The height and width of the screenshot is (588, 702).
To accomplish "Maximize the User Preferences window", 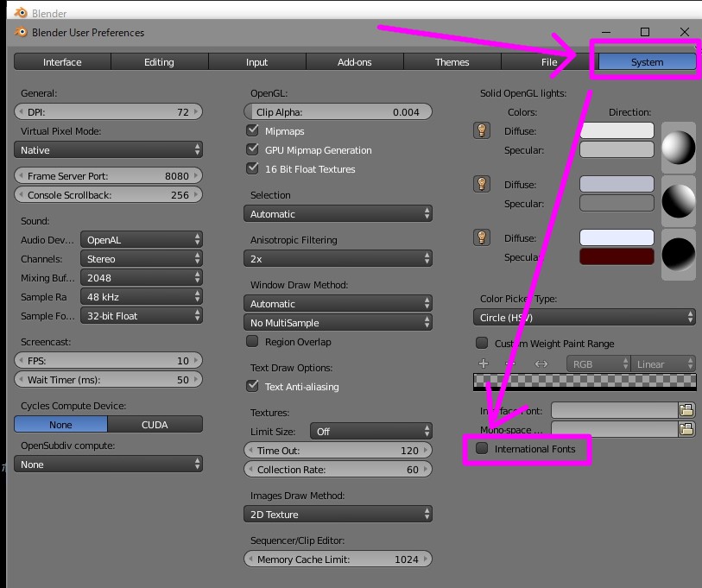I will tap(645, 32).
